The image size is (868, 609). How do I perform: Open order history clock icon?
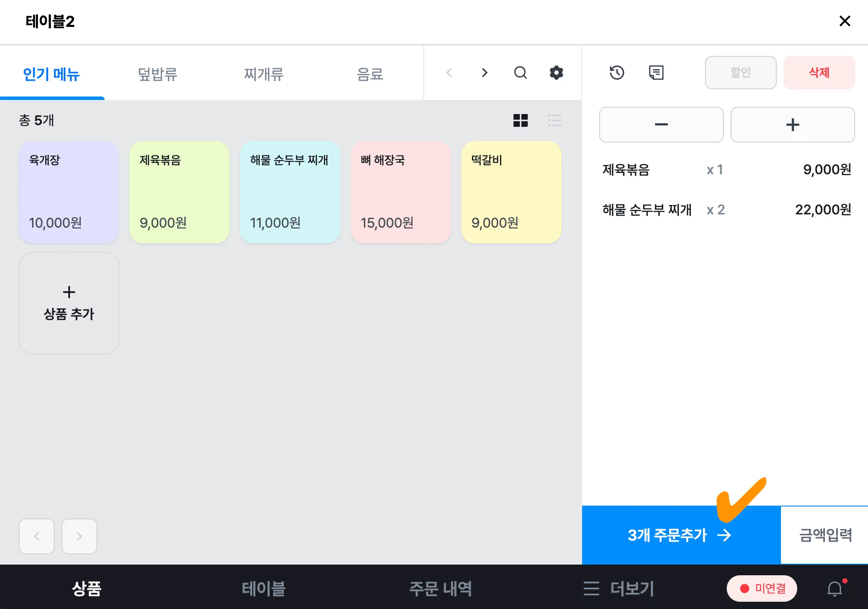tap(617, 73)
